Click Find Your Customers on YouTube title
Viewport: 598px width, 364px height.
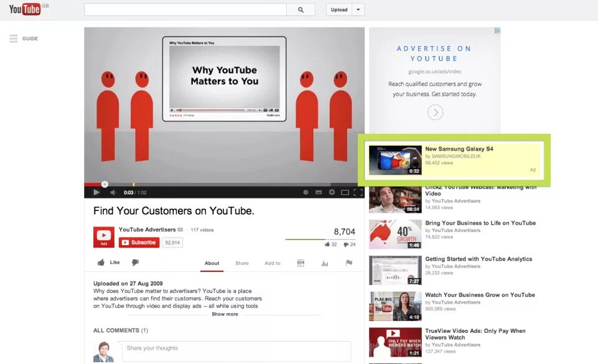174,211
